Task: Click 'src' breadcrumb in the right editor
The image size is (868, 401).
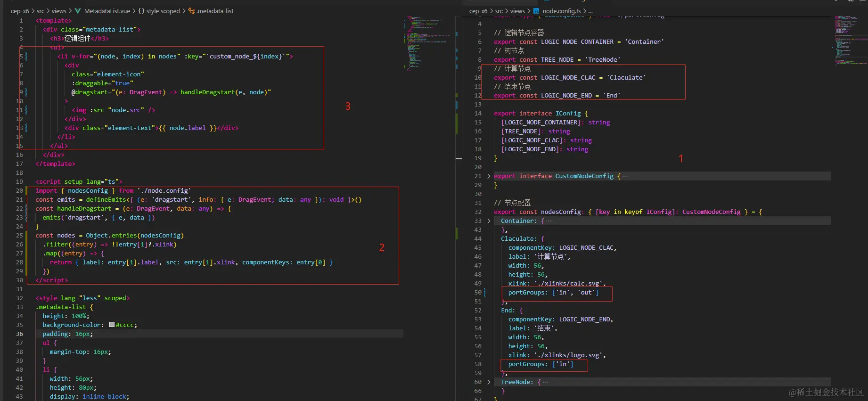Action: [x=499, y=11]
